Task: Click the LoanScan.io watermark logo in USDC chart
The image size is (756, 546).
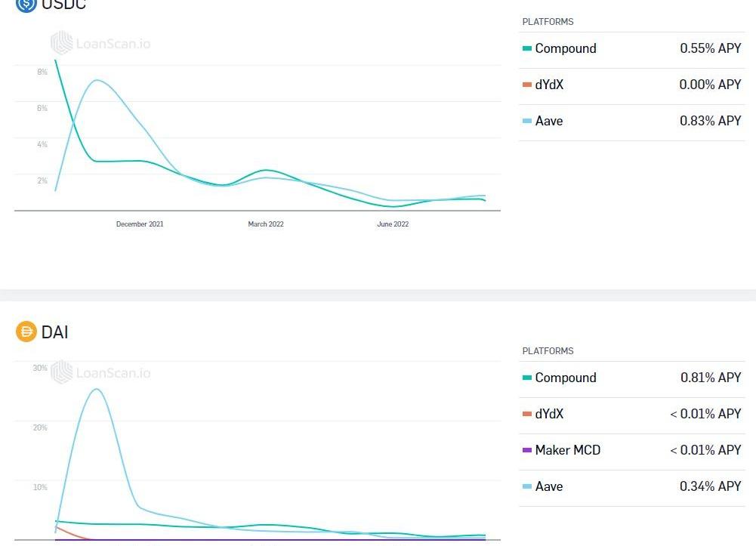Action: pos(62,43)
